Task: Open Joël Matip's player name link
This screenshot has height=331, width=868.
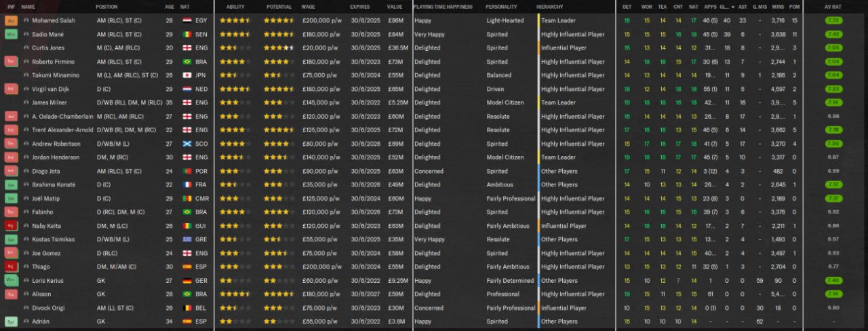Action: pyautogui.click(x=45, y=199)
